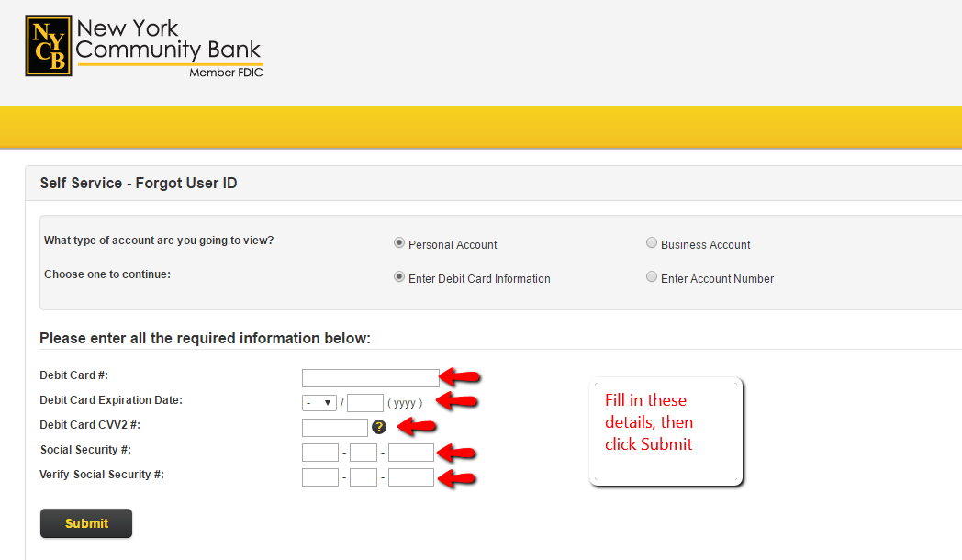Select the Business Account radio button
Screen dimensions: 962x560
tap(652, 242)
